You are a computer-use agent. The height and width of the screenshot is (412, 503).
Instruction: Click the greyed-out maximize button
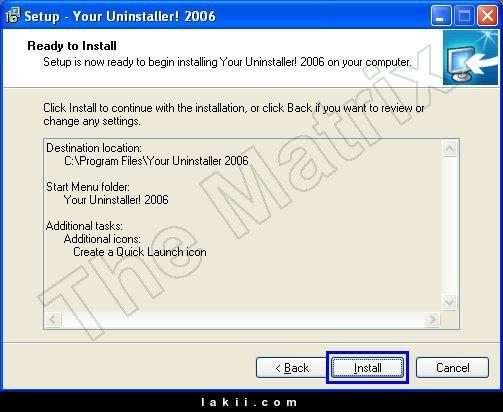pyautogui.click(x=464, y=16)
